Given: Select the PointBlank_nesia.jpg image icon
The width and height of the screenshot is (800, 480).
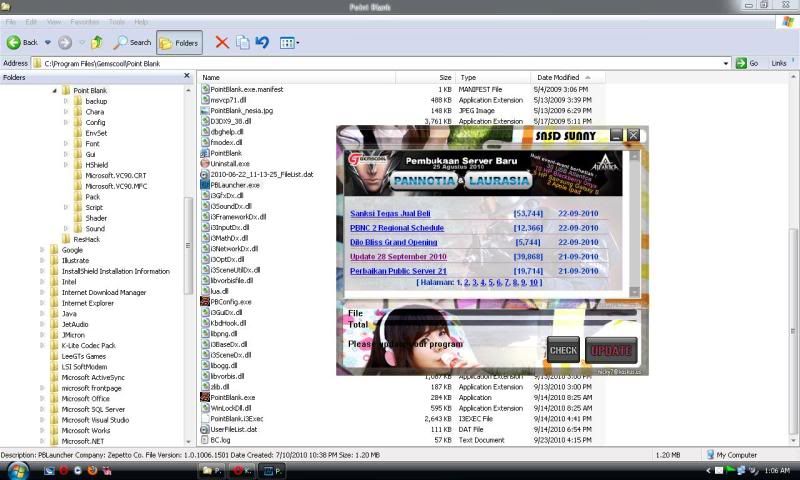Looking at the screenshot, I should point(205,111).
